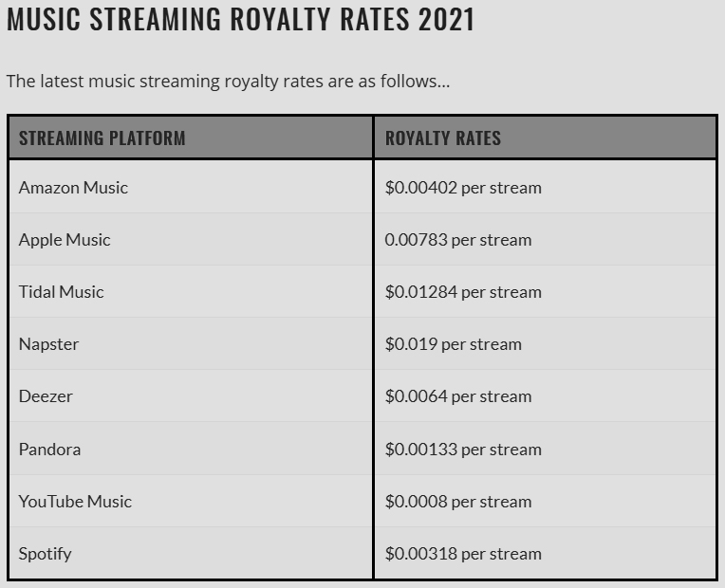Click the $0.00133 per stream rate
The width and height of the screenshot is (725, 588).
pos(463,450)
